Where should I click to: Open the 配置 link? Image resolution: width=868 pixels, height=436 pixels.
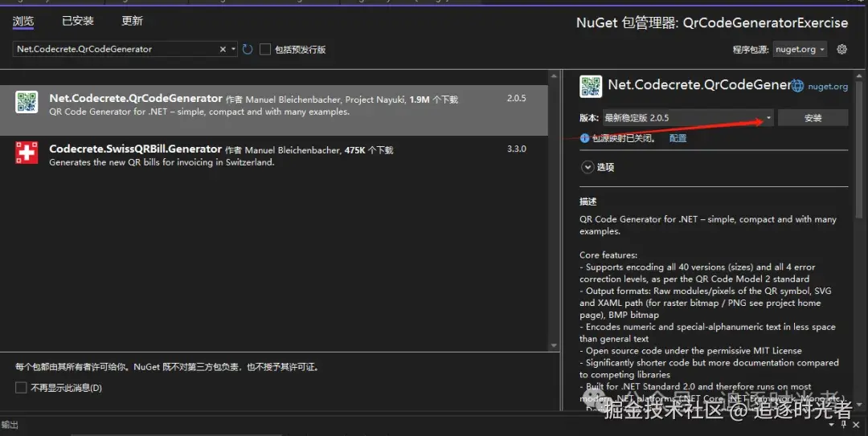678,138
